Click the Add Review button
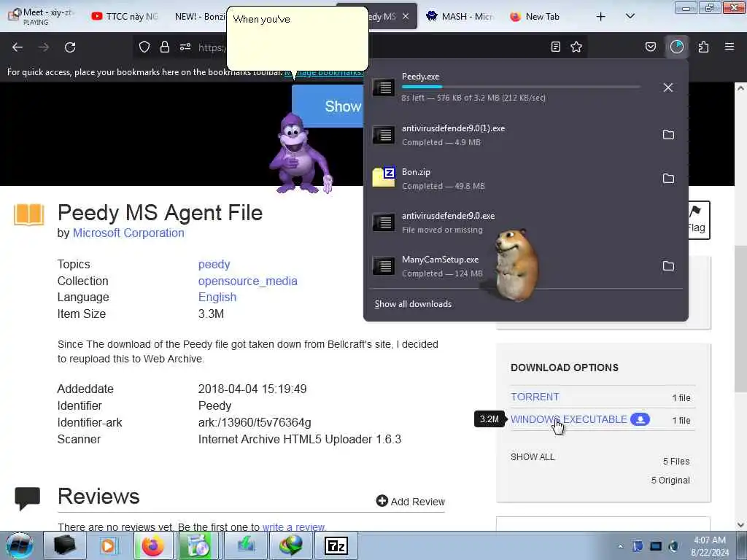Screen dimensions: 747x560 point(411,502)
